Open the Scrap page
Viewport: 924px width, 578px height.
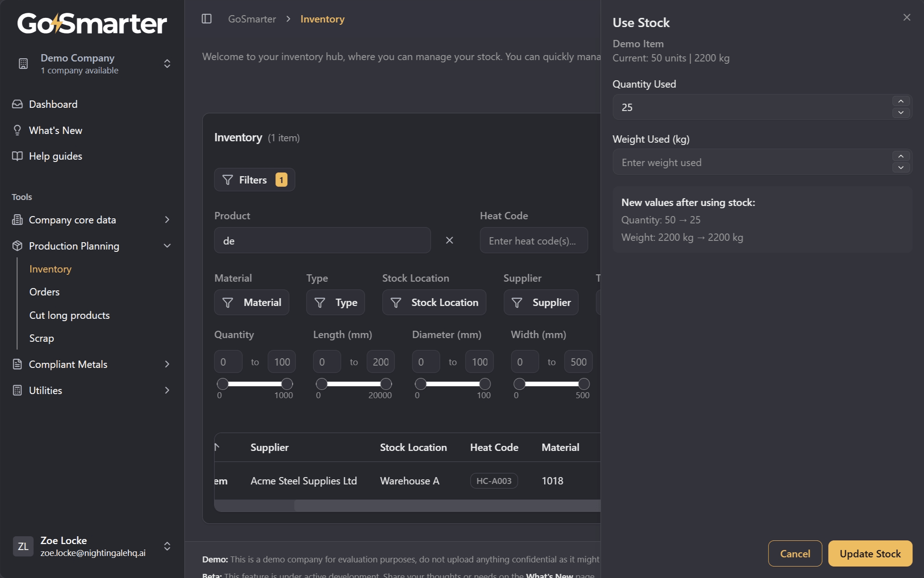tap(42, 338)
